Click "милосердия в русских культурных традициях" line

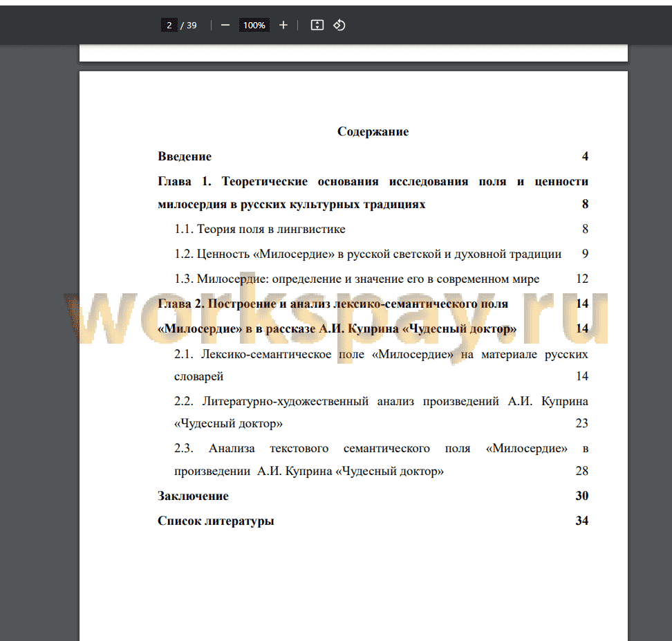[x=292, y=204]
